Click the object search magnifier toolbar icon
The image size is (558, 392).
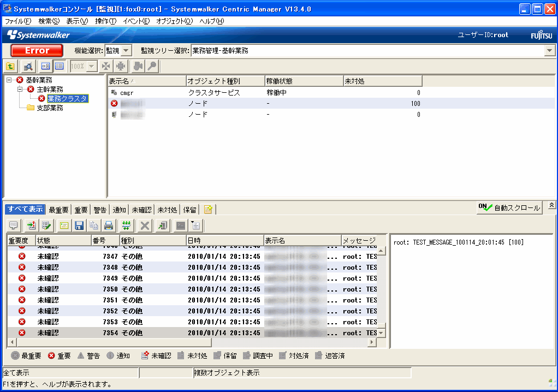click(x=28, y=66)
